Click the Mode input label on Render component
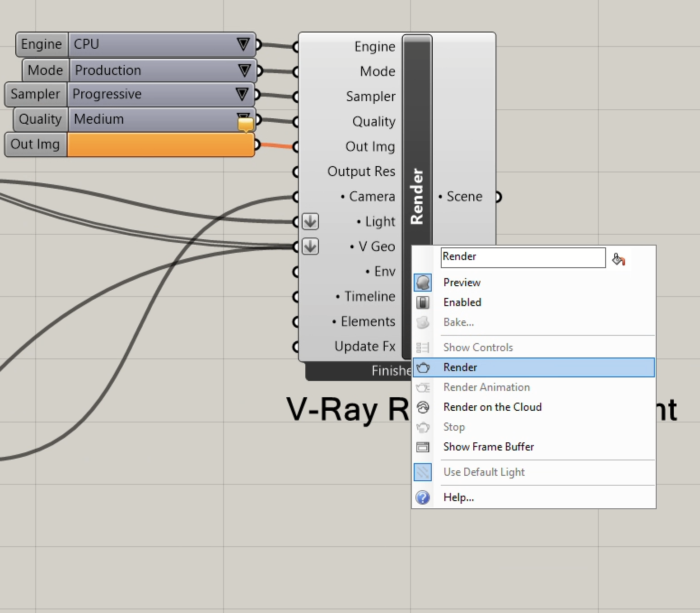Viewport: 700px width, 613px height. [x=378, y=71]
